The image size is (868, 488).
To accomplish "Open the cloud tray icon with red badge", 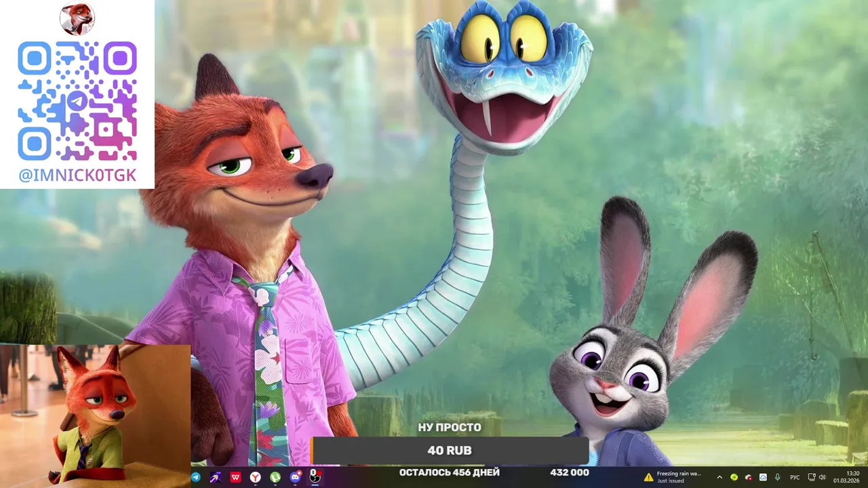I will [749, 477].
